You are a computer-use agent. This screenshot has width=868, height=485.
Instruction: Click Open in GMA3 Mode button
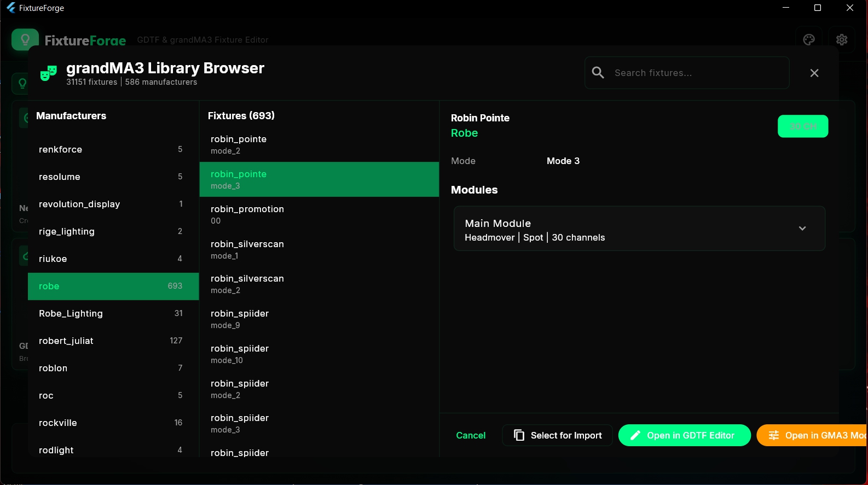click(x=812, y=435)
